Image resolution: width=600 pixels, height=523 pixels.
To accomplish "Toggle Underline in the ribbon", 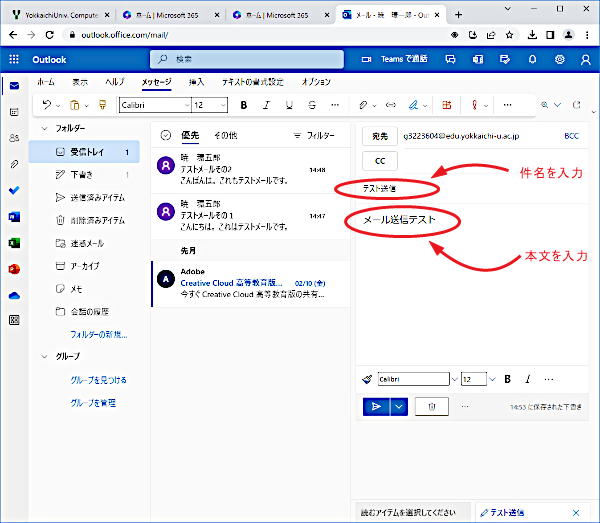I will point(289,105).
